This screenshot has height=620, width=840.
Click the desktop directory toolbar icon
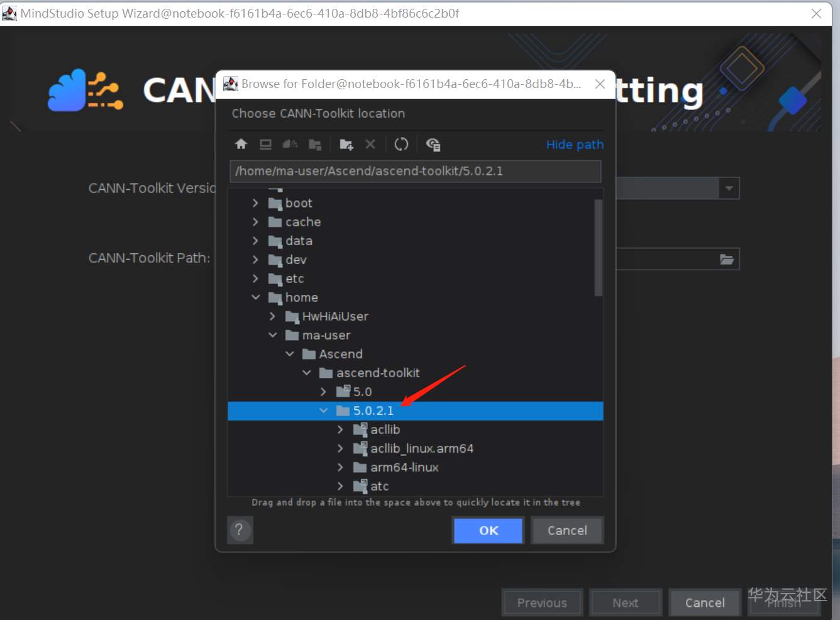(265, 144)
